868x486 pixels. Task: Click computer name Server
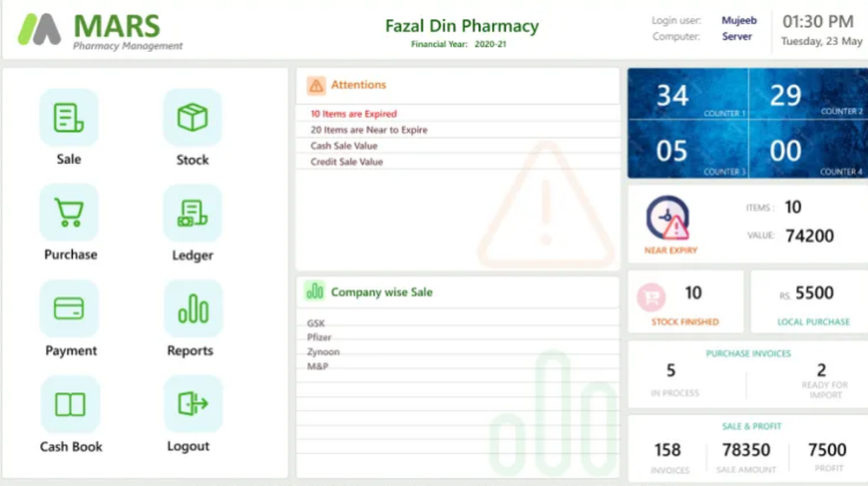pyautogui.click(x=737, y=36)
